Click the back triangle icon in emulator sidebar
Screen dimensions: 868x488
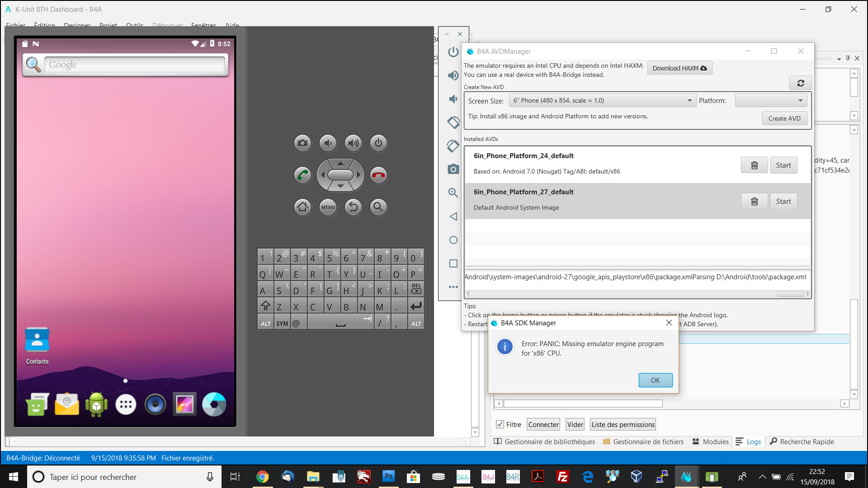point(453,216)
